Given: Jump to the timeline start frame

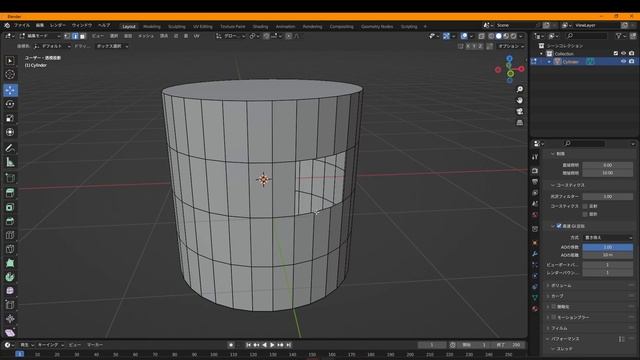Looking at the screenshot, I should coord(248,345).
